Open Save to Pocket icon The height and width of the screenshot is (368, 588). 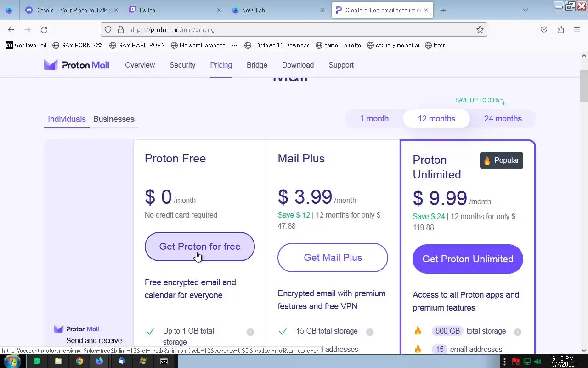544,29
